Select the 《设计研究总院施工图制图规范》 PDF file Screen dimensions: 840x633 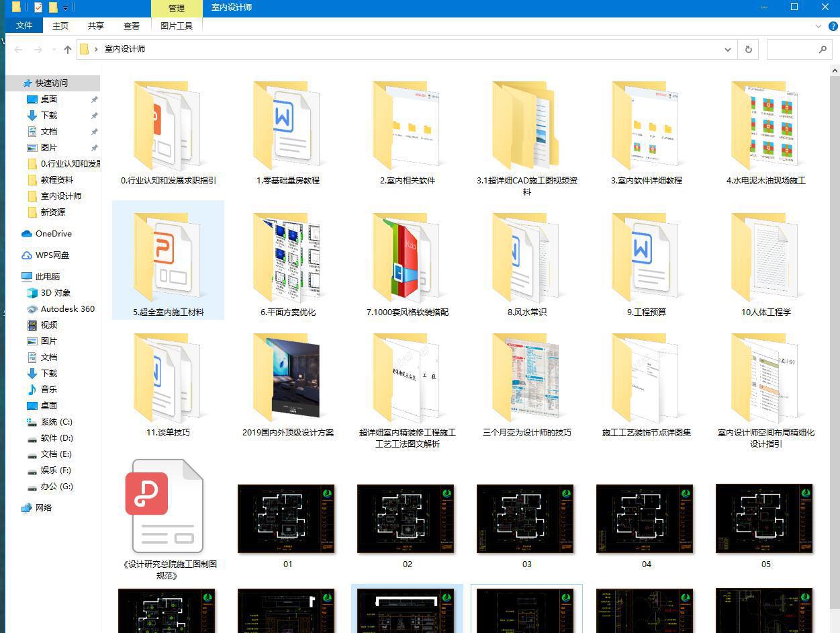tap(168, 520)
